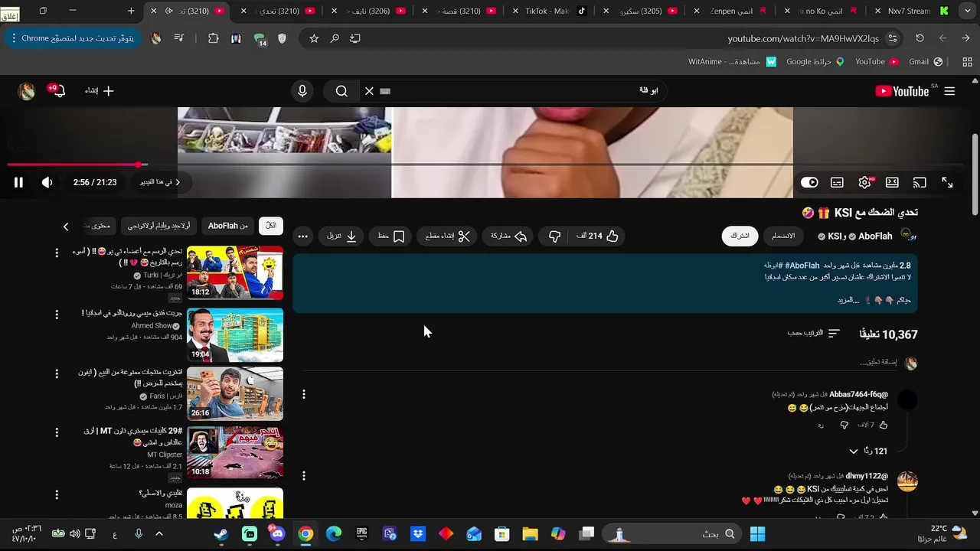Exit full-window view with the collapse arrows

[x=947, y=182]
